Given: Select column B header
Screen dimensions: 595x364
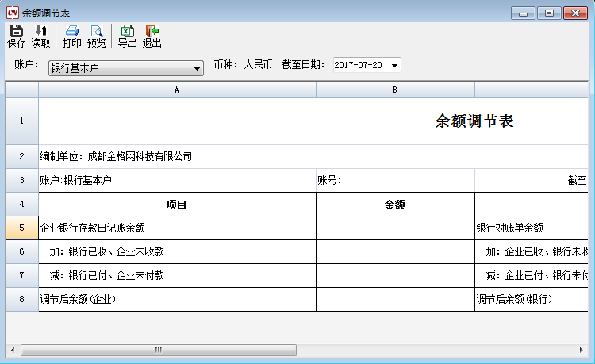Looking at the screenshot, I should tap(395, 90).
